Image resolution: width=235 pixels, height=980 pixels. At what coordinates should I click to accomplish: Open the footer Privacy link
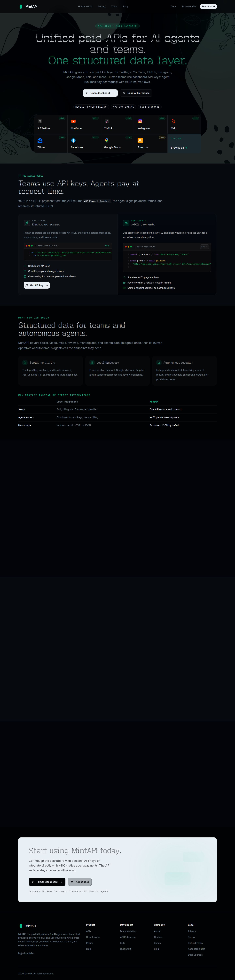coord(192,931)
